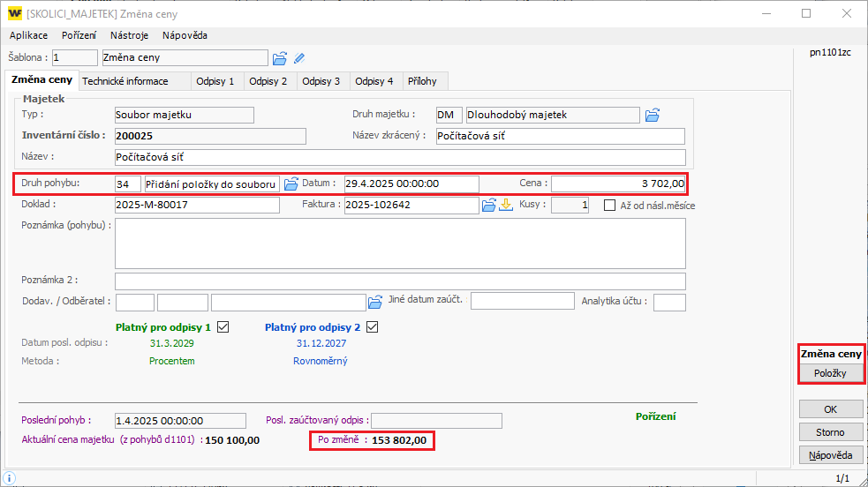The image size is (868, 487).
Task: Open the Aplikace menu
Action: point(29,35)
